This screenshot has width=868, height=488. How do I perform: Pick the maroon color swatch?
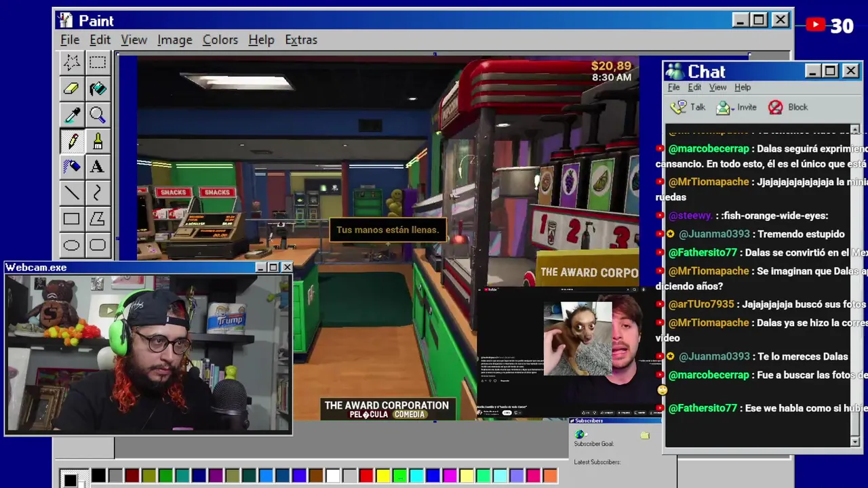tap(132, 476)
